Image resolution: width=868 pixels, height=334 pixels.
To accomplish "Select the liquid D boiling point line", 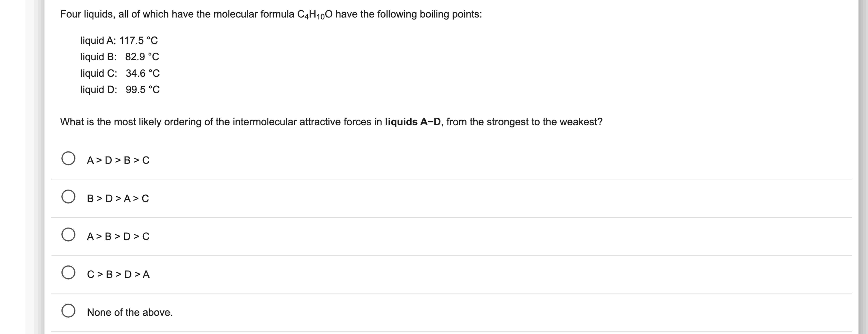I will (120, 89).
